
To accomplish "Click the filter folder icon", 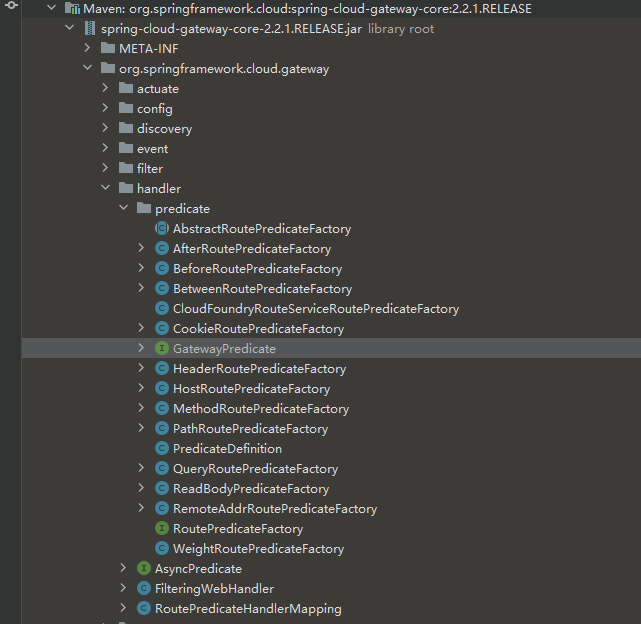I will (x=126, y=168).
